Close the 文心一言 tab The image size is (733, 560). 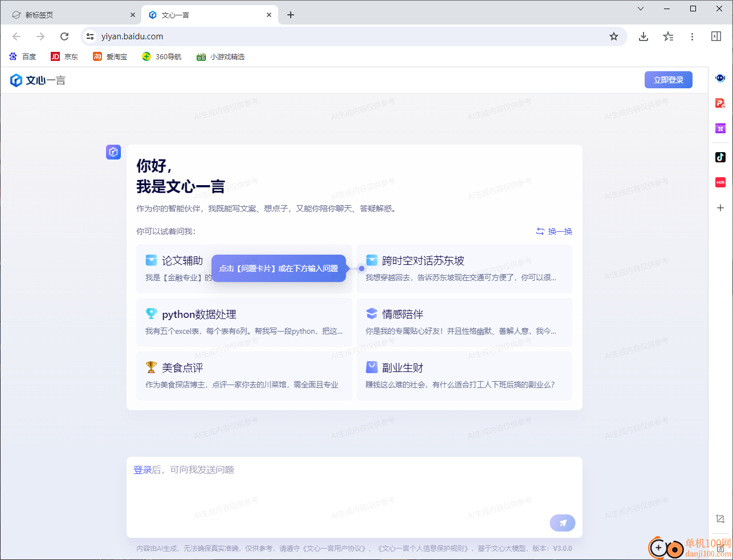point(269,15)
